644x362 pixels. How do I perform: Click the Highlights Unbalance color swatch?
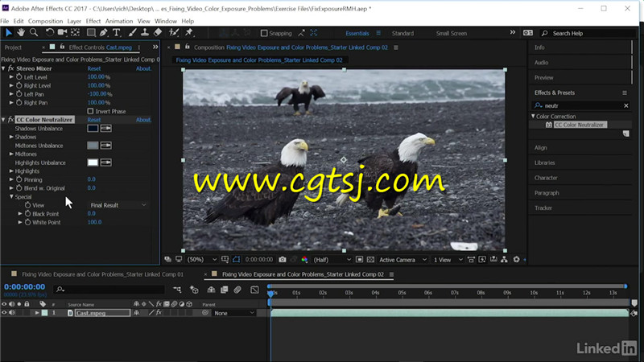[x=93, y=162]
